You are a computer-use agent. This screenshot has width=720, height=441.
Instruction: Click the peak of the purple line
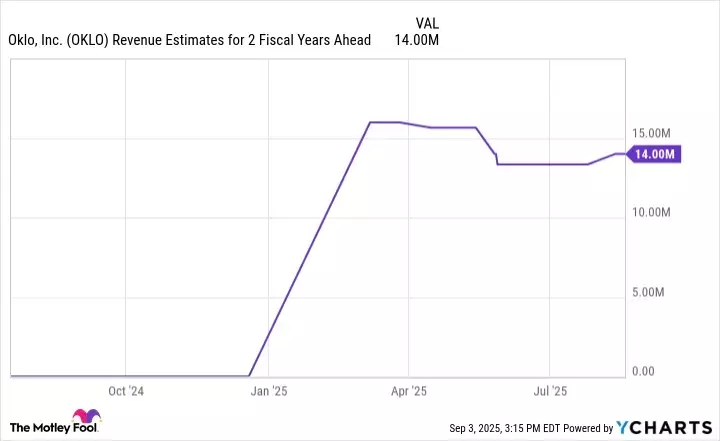(371, 122)
